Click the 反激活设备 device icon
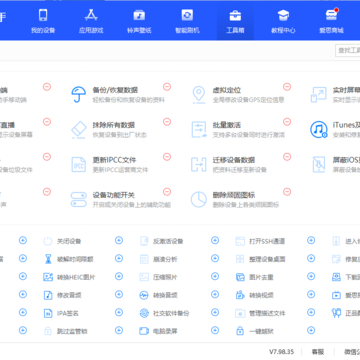The image size is (360, 360). coord(144,241)
